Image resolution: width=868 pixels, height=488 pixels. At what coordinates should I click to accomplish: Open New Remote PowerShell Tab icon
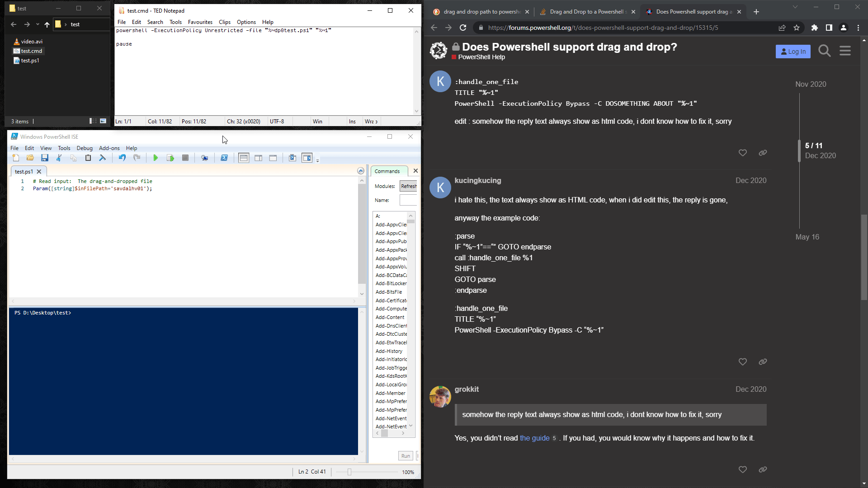[205, 158]
